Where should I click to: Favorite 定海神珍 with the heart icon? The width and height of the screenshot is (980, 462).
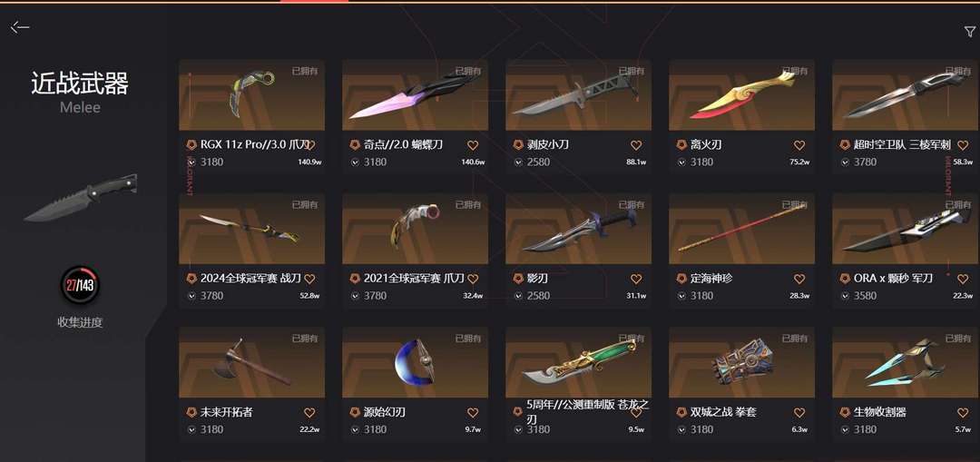click(x=799, y=279)
